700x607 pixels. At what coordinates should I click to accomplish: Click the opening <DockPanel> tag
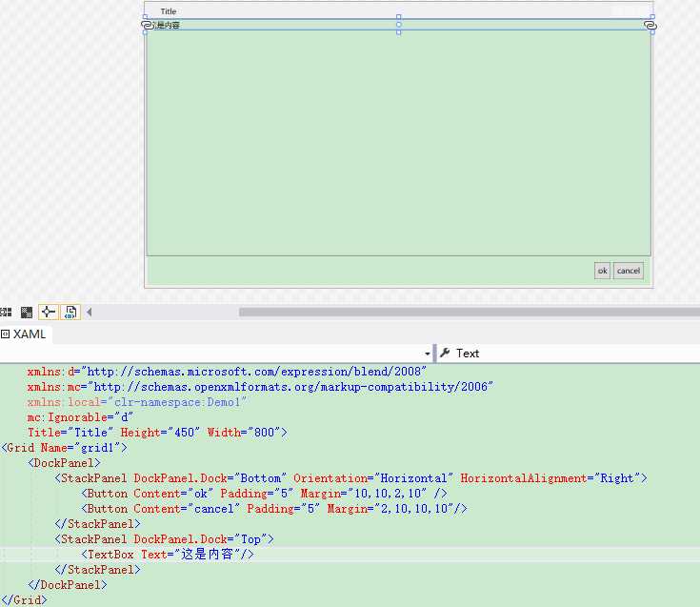tap(65, 463)
